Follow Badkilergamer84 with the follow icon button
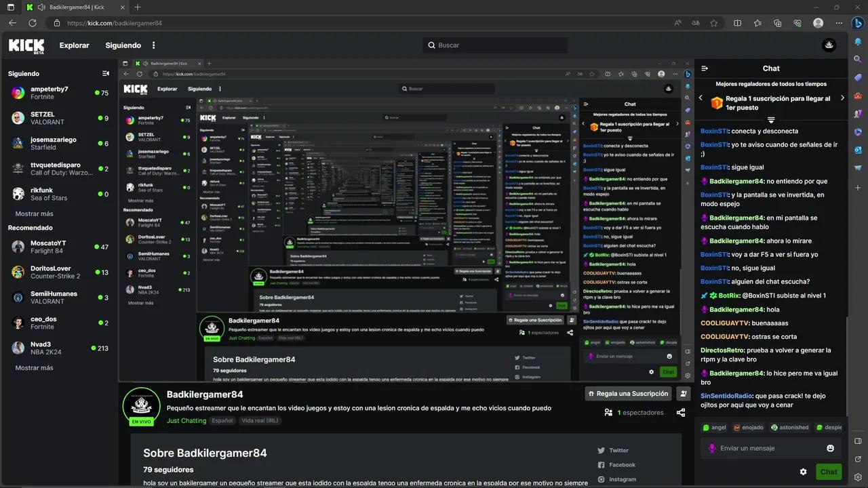This screenshot has width=868, height=488. click(684, 393)
